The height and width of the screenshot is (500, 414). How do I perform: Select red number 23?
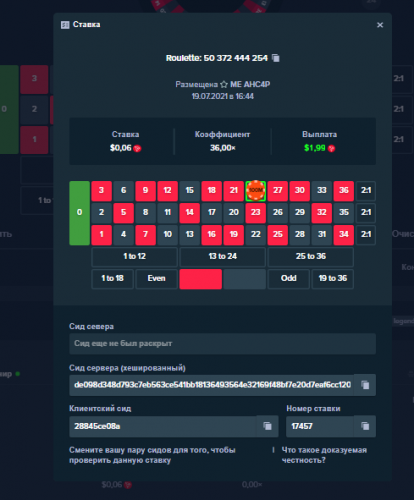(x=255, y=213)
